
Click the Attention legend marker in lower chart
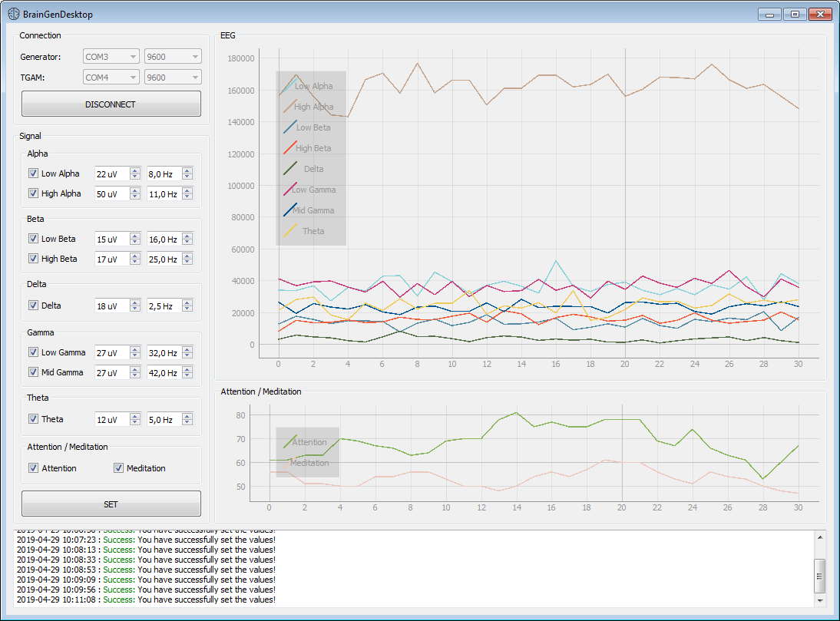click(289, 441)
